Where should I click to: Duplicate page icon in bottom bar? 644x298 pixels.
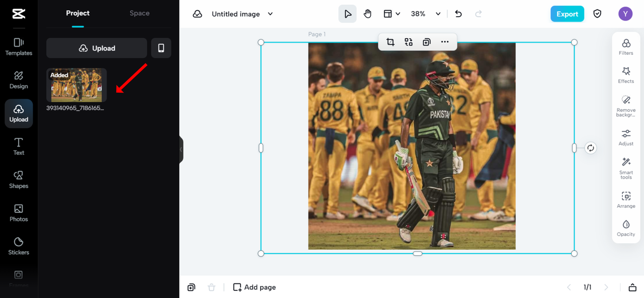(x=191, y=287)
